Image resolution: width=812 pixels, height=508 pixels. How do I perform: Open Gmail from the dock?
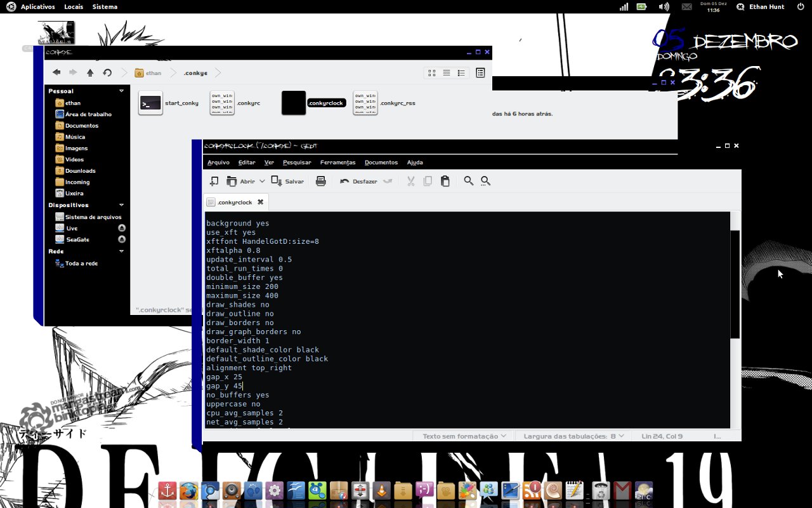coord(622,491)
